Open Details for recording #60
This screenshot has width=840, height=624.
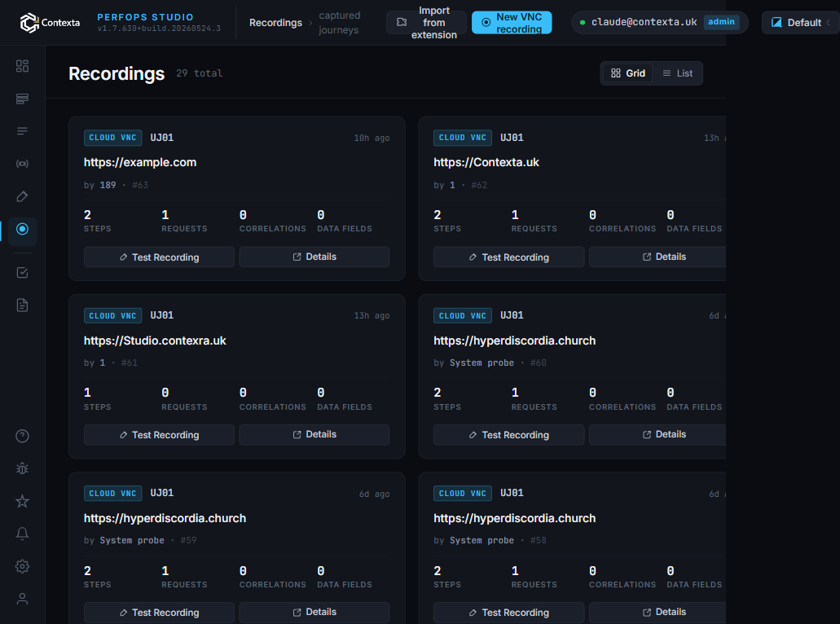tap(657, 435)
